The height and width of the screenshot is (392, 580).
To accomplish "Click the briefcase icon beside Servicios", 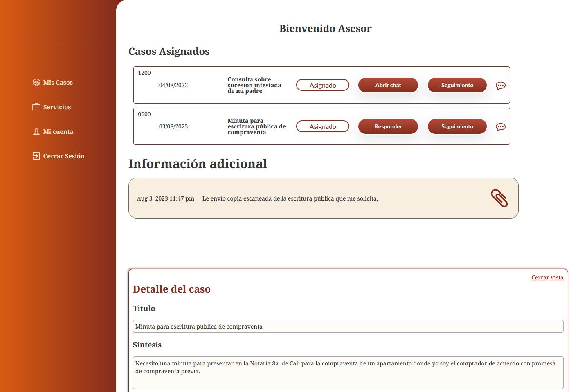I will click(x=36, y=107).
